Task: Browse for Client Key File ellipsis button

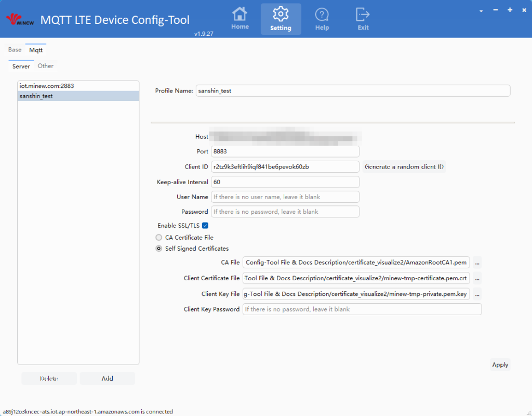Action: point(477,294)
